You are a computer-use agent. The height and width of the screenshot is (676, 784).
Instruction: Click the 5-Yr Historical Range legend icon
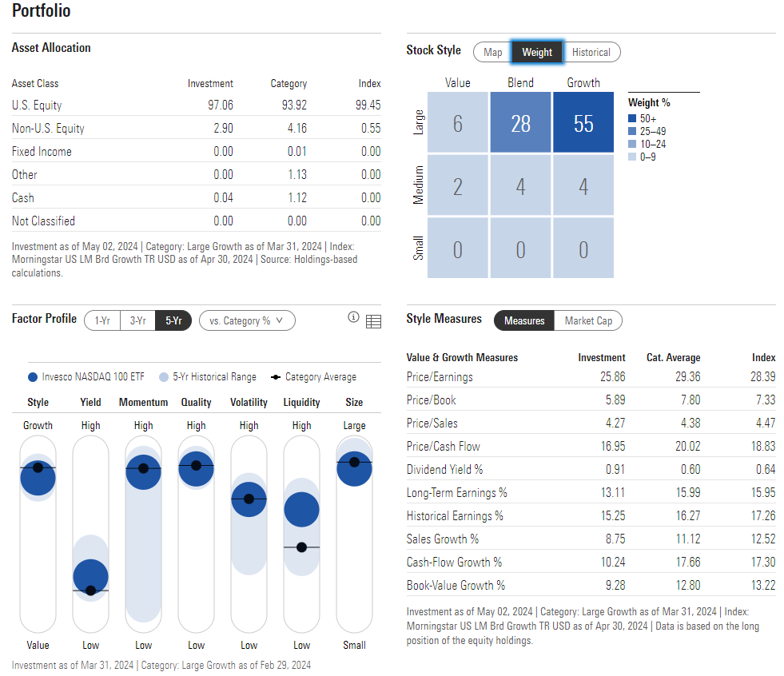tap(164, 376)
